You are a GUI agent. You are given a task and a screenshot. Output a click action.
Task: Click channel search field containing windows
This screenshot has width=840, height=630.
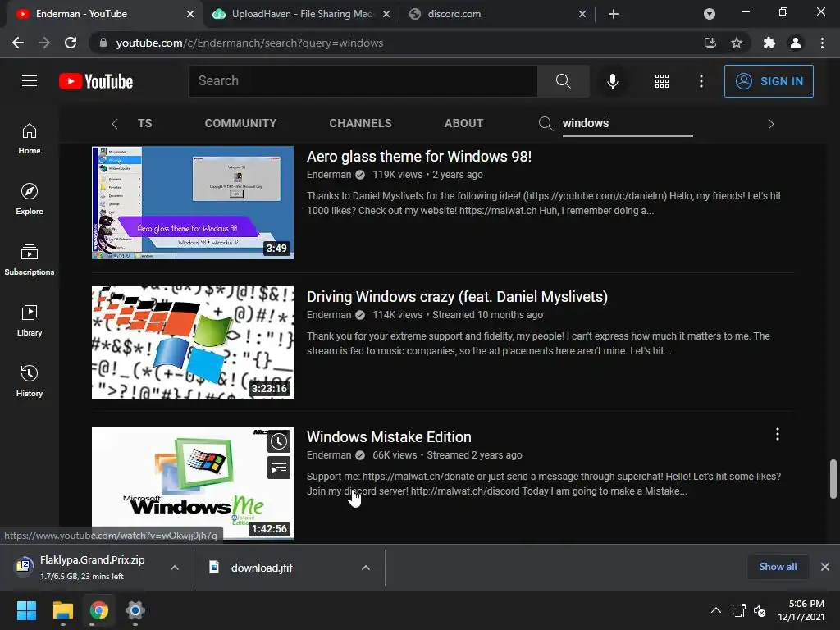628,124
